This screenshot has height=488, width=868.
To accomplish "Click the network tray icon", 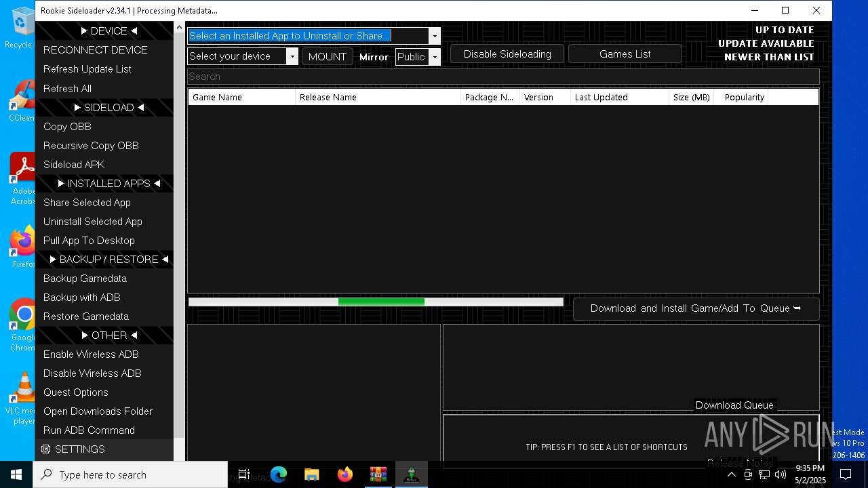I will click(x=764, y=474).
